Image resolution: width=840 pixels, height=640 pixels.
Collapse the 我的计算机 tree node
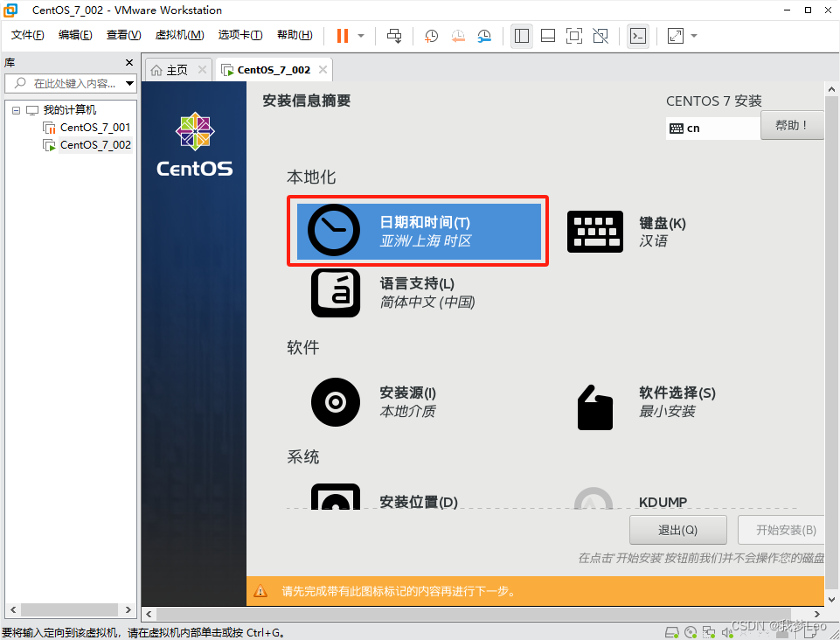pos(16,109)
